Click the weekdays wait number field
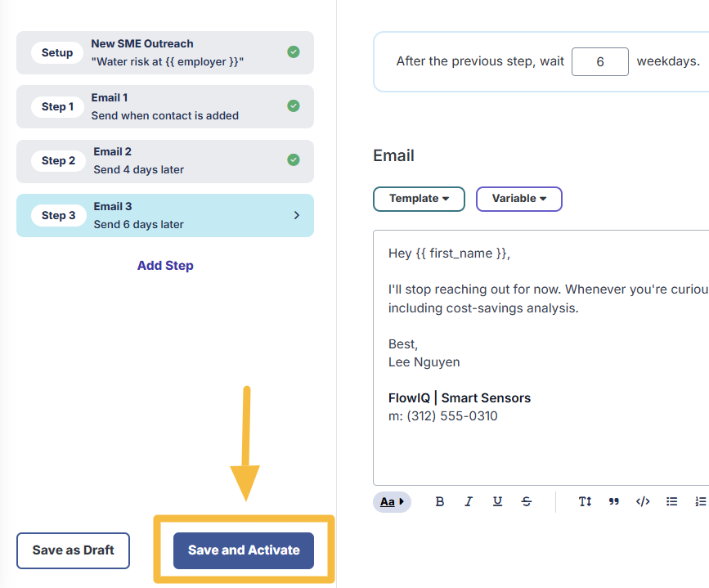The image size is (709, 588). click(x=599, y=61)
